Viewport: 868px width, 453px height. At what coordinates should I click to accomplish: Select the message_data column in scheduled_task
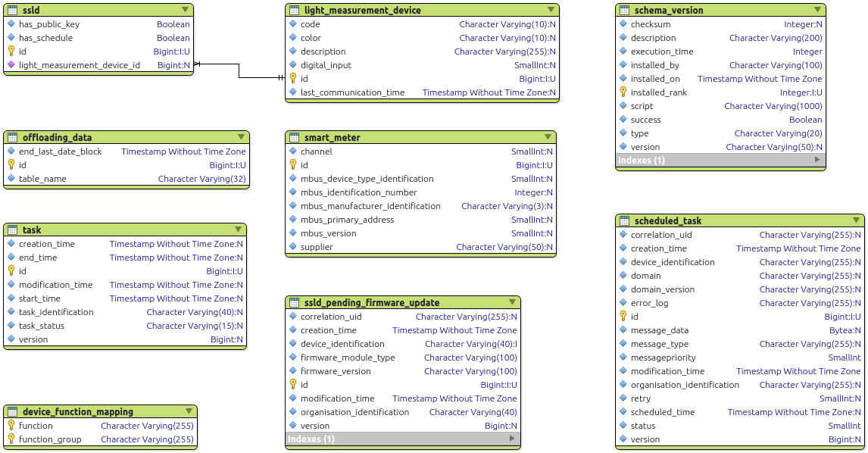coord(659,330)
